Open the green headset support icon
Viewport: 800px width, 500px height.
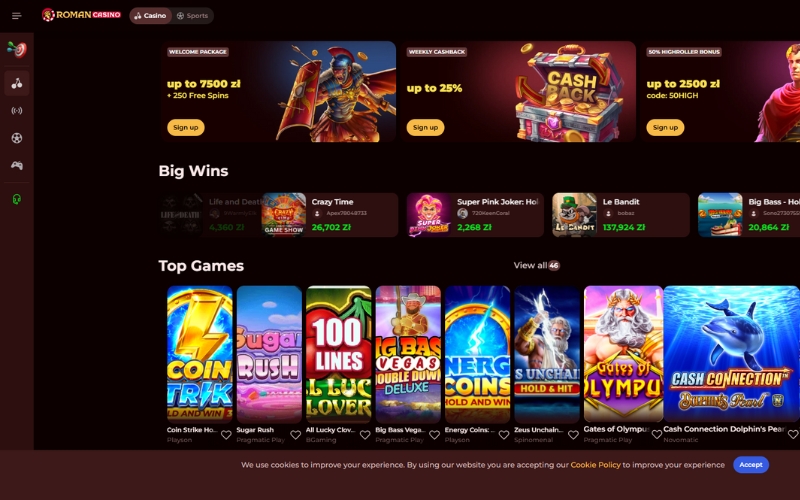pos(17,199)
